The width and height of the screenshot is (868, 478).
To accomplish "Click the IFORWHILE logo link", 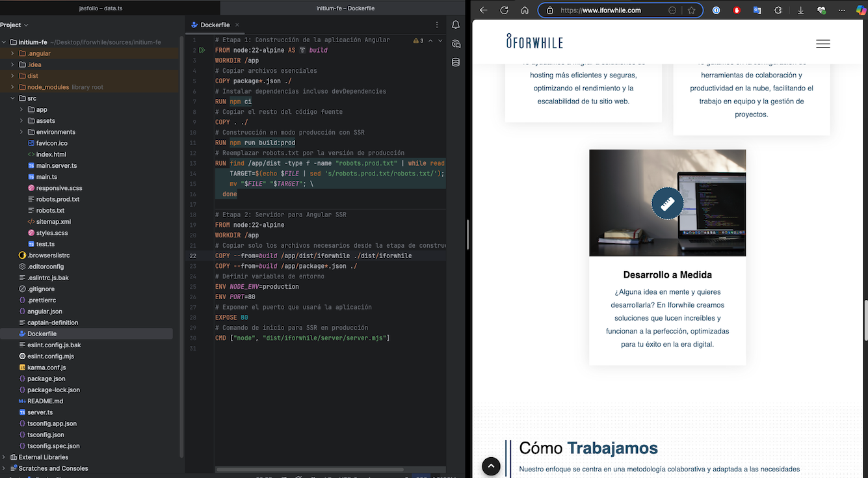I will (x=534, y=42).
